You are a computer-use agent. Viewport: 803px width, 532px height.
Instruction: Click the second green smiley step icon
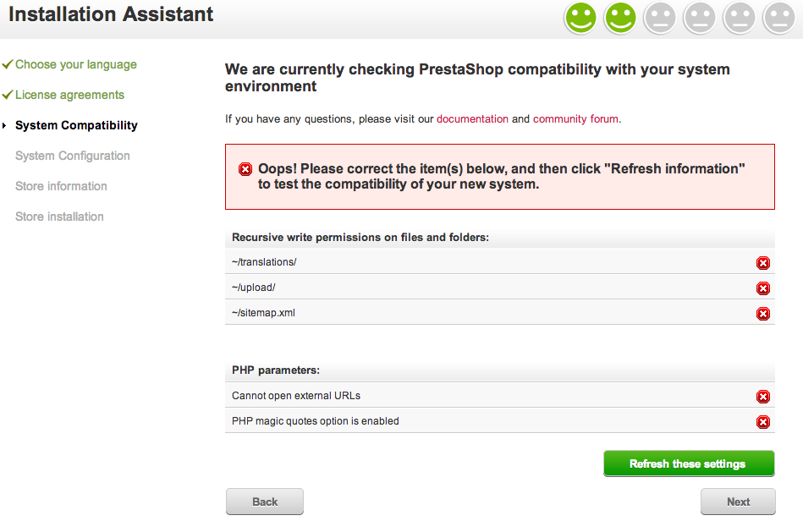pyautogui.click(x=620, y=18)
